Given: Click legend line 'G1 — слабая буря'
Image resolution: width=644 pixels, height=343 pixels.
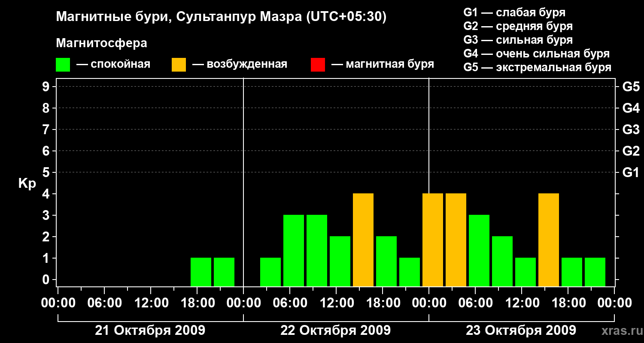Looking at the screenshot, I should pyautogui.click(x=514, y=12).
